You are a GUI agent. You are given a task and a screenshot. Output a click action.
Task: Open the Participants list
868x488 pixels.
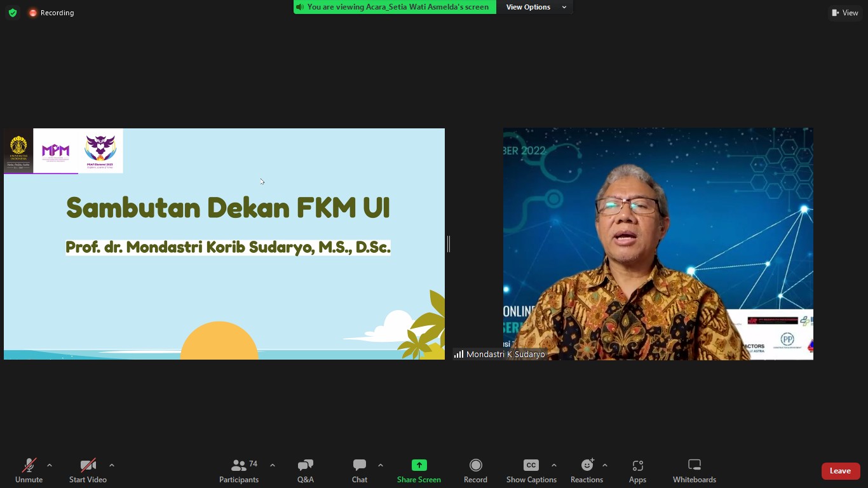click(238, 470)
